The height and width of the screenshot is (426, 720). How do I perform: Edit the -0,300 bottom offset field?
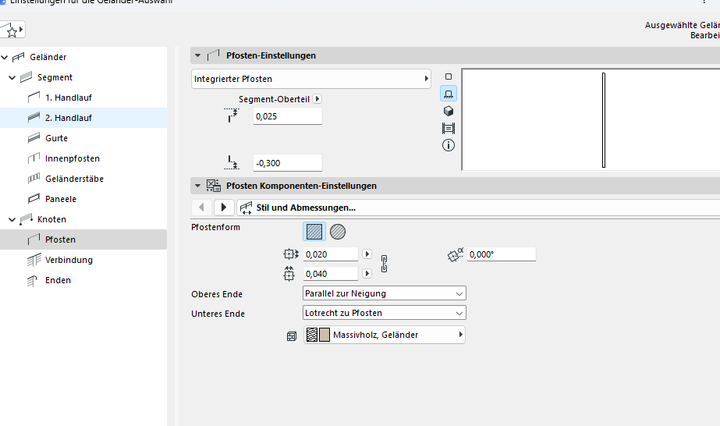pos(287,163)
